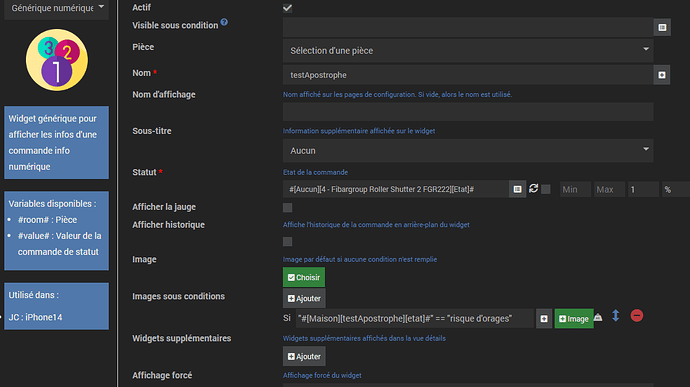Click the Max input field
This screenshot has width=690, height=387.
[x=609, y=189]
